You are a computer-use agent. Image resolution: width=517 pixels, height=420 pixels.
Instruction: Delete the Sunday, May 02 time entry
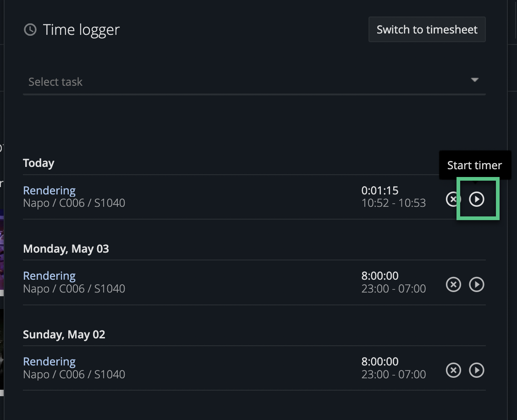tap(453, 370)
